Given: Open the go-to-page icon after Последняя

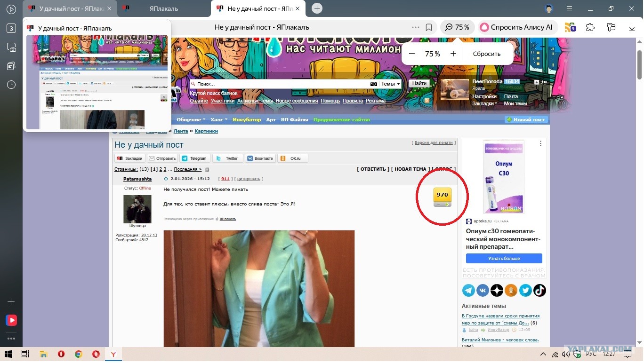Looking at the screenshot, I should pyautogui.click(x=207, y=169).
